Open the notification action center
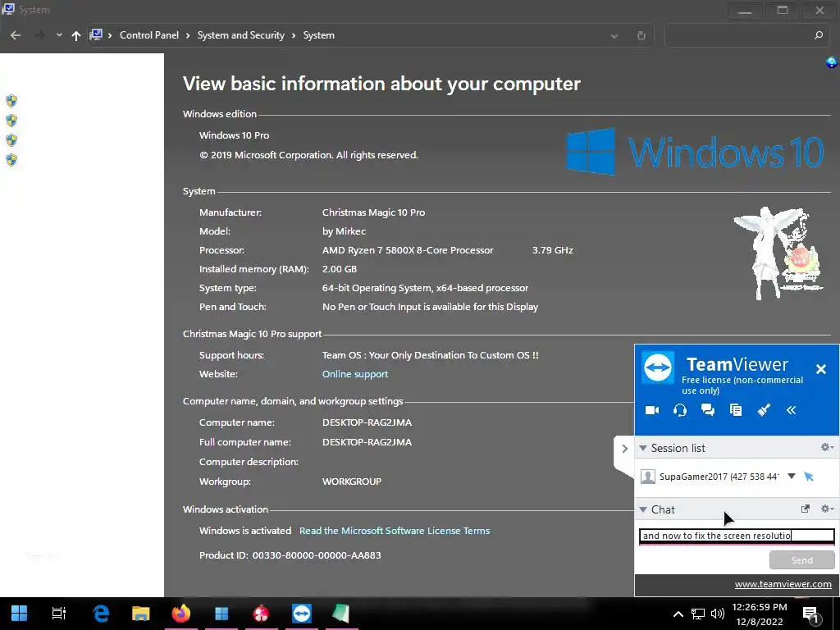 (811, 614)
